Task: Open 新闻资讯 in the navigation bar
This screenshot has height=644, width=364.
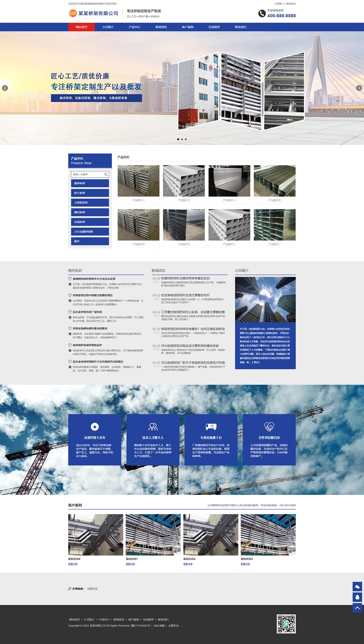Action: point(161,27)
